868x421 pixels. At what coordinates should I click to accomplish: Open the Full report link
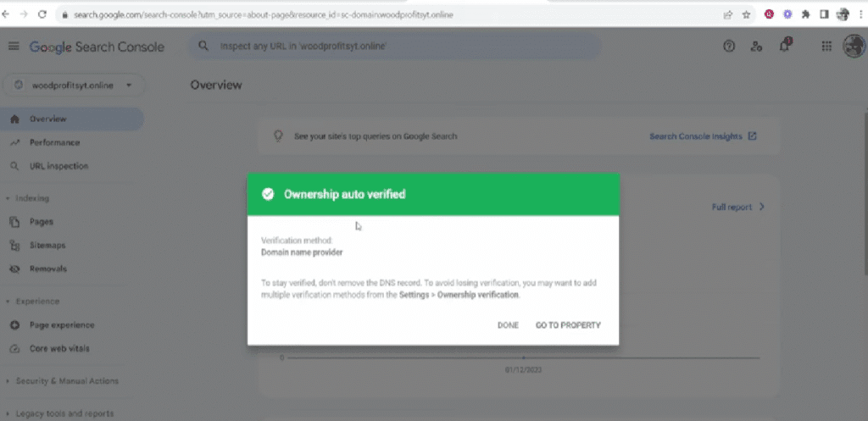pos(738,207)
